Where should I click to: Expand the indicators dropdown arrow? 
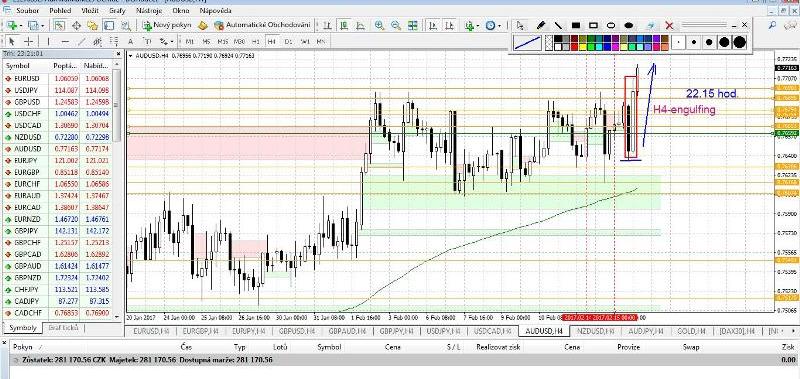tap(478, 26)
